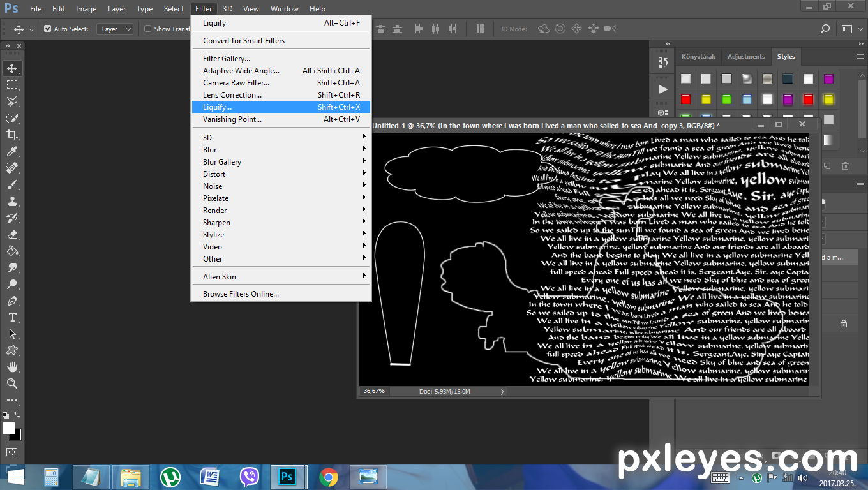
Task: Select the Zoom tool
Action: click(12, 383)
